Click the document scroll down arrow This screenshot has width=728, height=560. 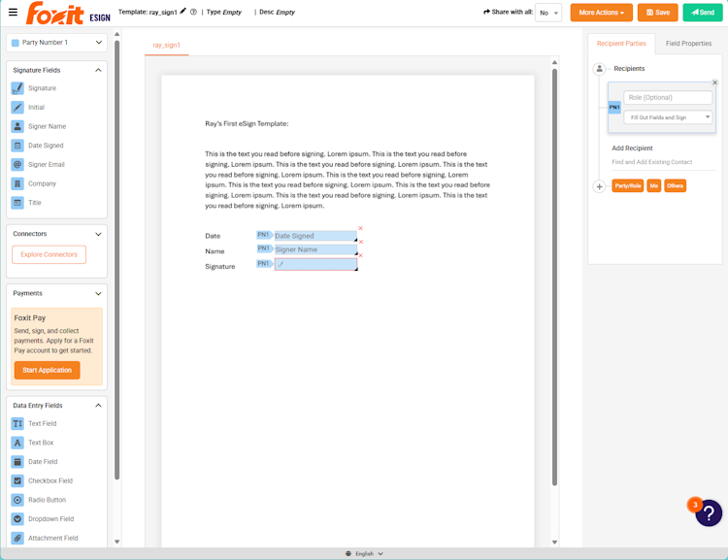click(x=554, y=542)
